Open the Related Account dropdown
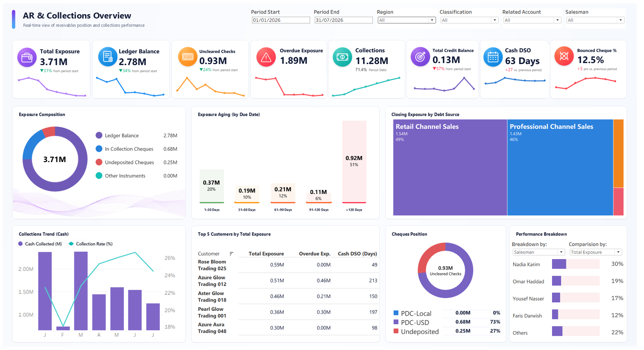This screenshot has width=644, height=350. pyautogui.click(x=532, y=20)
